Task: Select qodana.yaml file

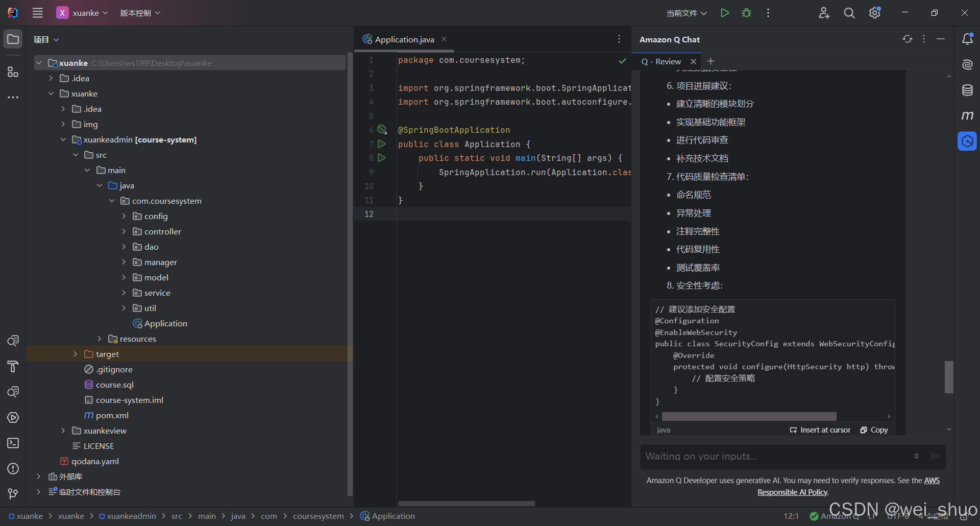Action: 89,461
